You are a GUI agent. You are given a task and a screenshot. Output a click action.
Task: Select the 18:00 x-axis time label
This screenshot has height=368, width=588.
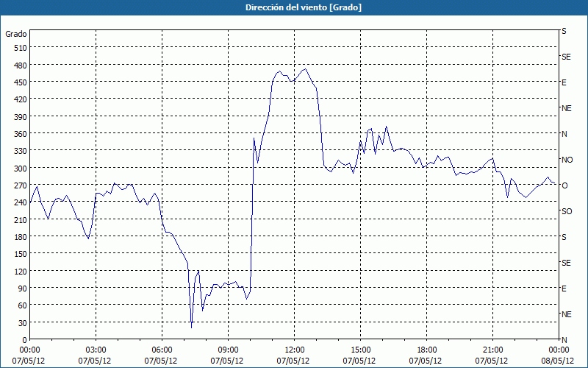click(426, 350)
